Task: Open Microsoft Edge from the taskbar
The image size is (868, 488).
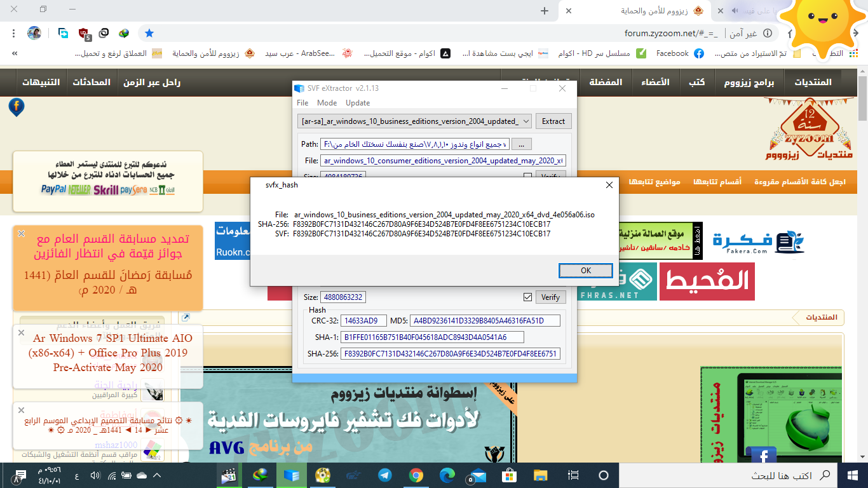Action: 447,475
